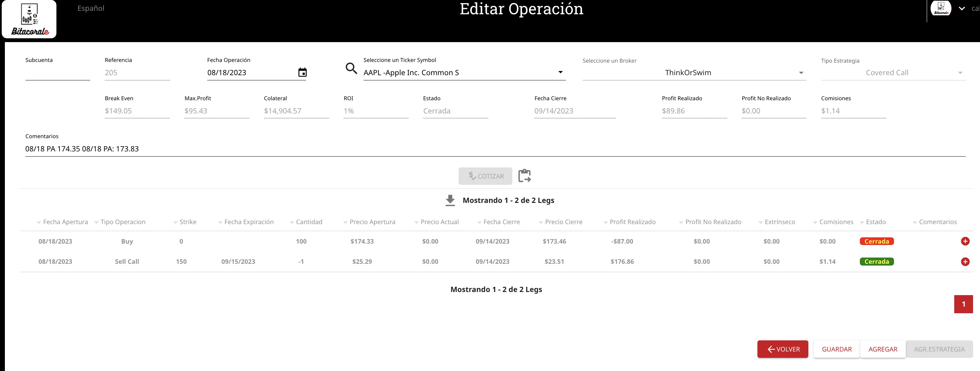
Task: Expand the Sell Call leg row plus icon
Action: (x=965, y=261)
